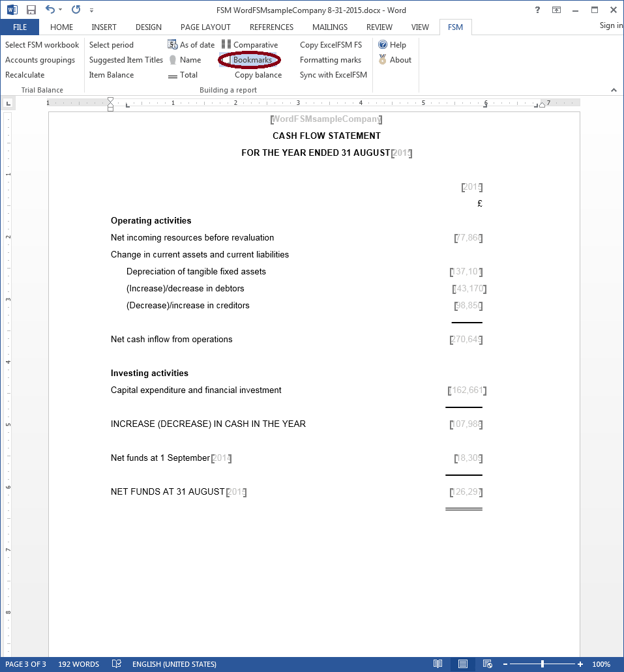Click the 162,661 capital expenditure value

pyautogui.click(x=467, y=390)
